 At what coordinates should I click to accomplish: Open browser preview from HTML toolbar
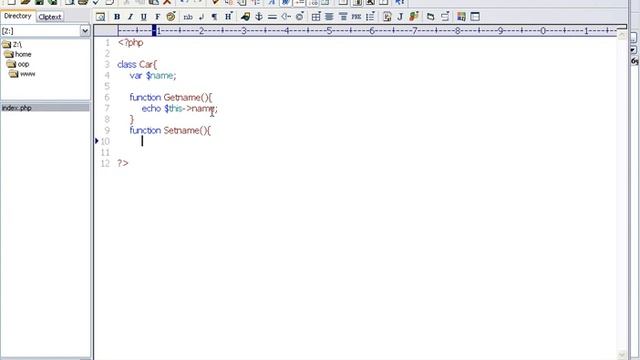point(100,17)
